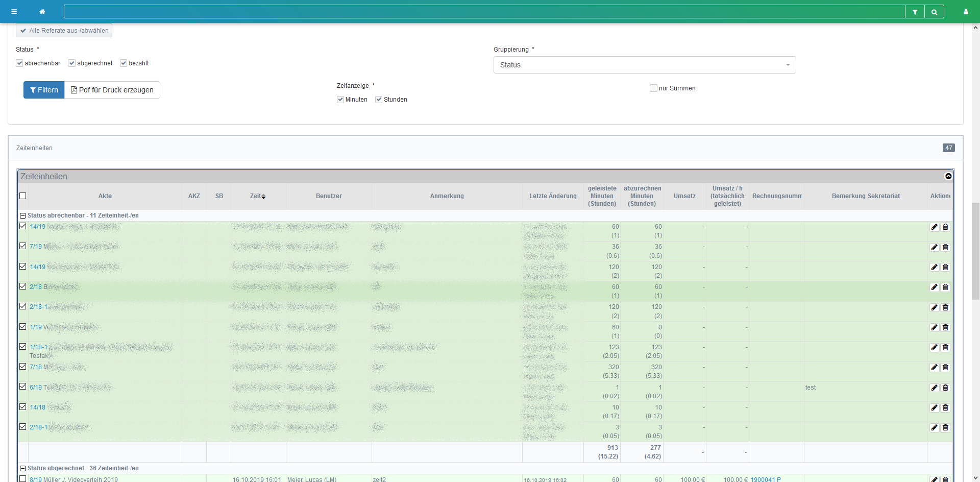Enable the nur Summen checkbox
Image resolution: width=980 pixels, height=482 pixels.
(653, 88)
